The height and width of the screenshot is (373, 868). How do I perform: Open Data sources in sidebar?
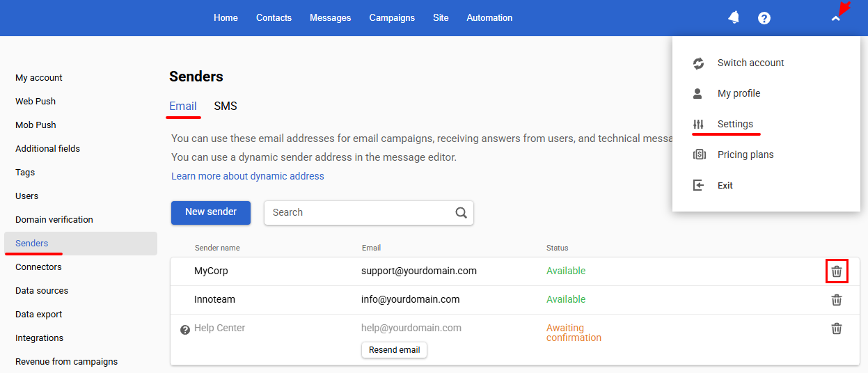[x=42, y=291]
